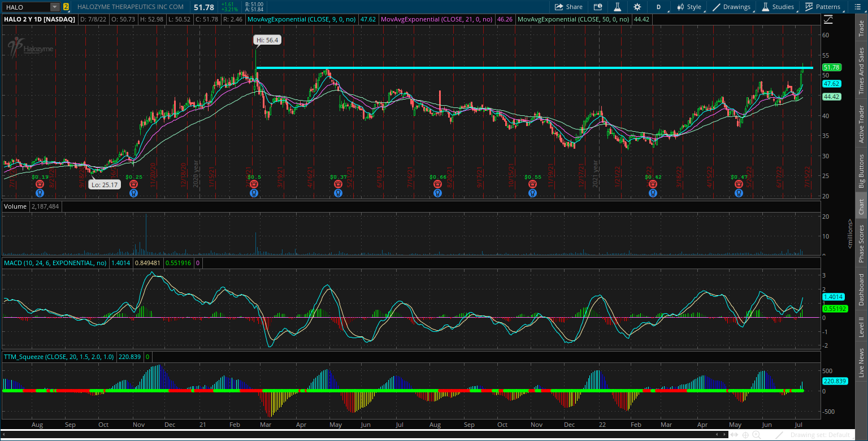Viewport: 868px width, 441px height.
Task: Open the Drawings menu
Action: [x=732, y=7]
